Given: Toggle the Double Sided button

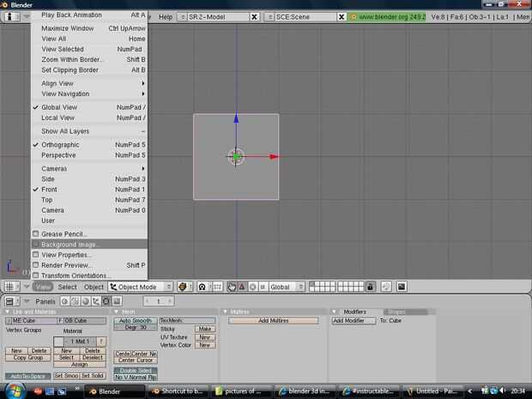Looking at the screenshot, I should [136, 371].
